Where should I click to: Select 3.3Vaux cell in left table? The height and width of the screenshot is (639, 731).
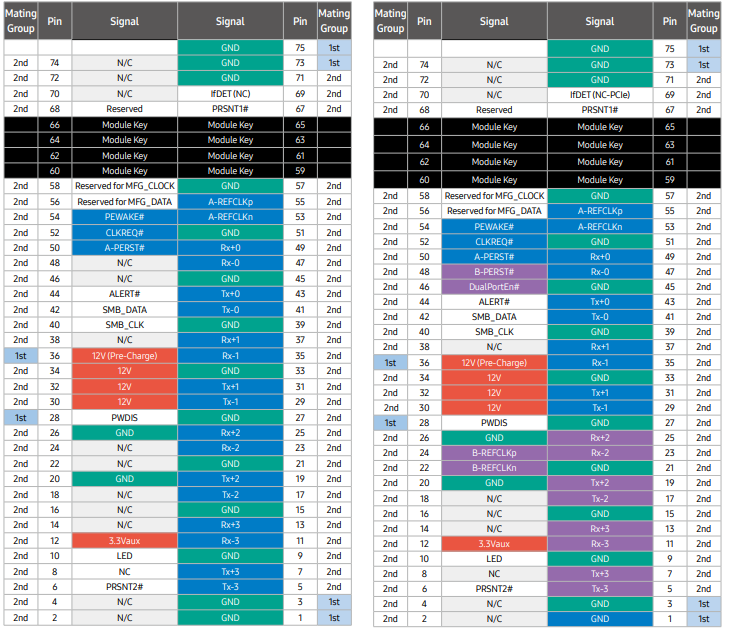pos(124,540)
